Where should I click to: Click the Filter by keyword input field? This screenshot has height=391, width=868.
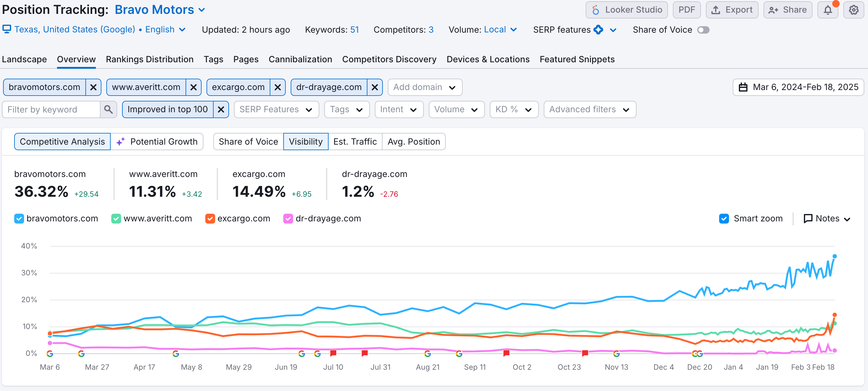(51, 109)
